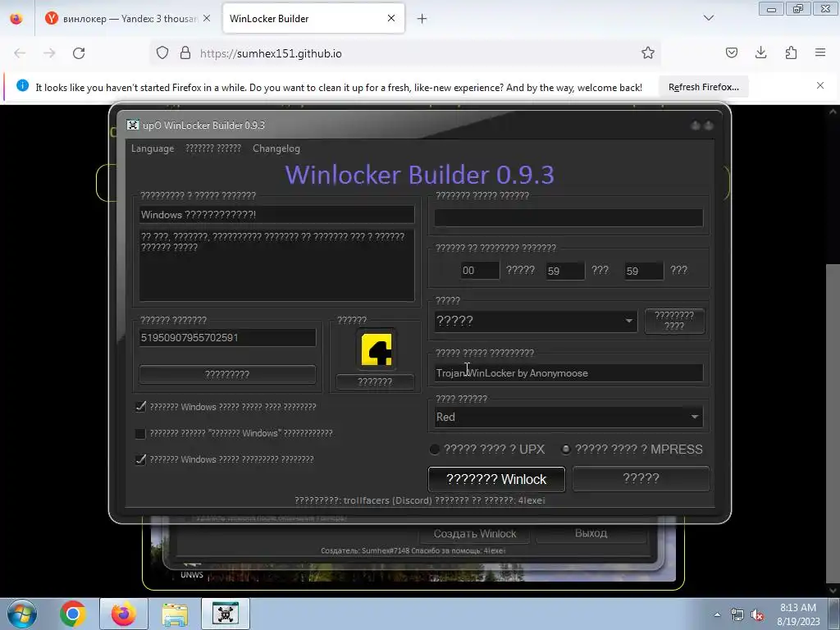Click the code field showing 51950907955702591

click(x=227, y=337)
